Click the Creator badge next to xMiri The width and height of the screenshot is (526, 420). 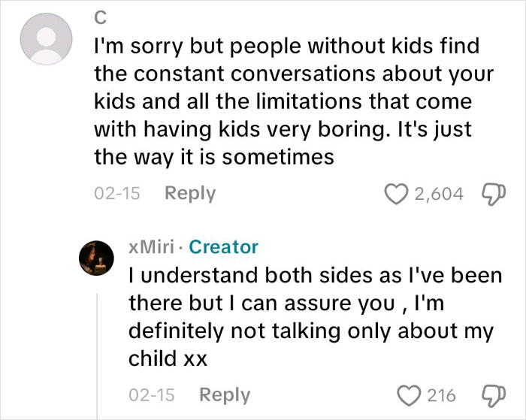pyautogui.click(x=224, y=246)
